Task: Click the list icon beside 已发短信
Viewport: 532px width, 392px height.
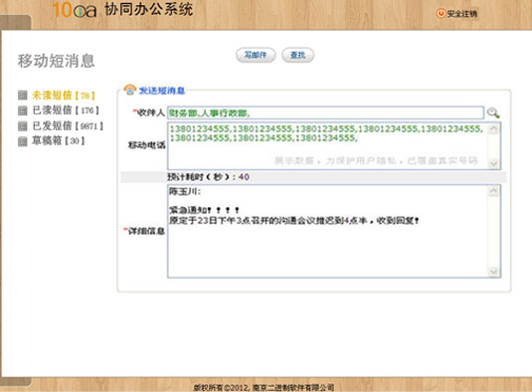Action: pyautogui.click(x=23, y=126)
